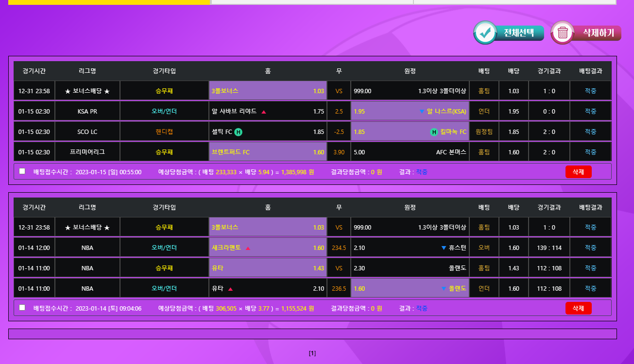Click 올랜도 under cell with 1.60 odds
The image size is (634, 364).
coord(410,288)
